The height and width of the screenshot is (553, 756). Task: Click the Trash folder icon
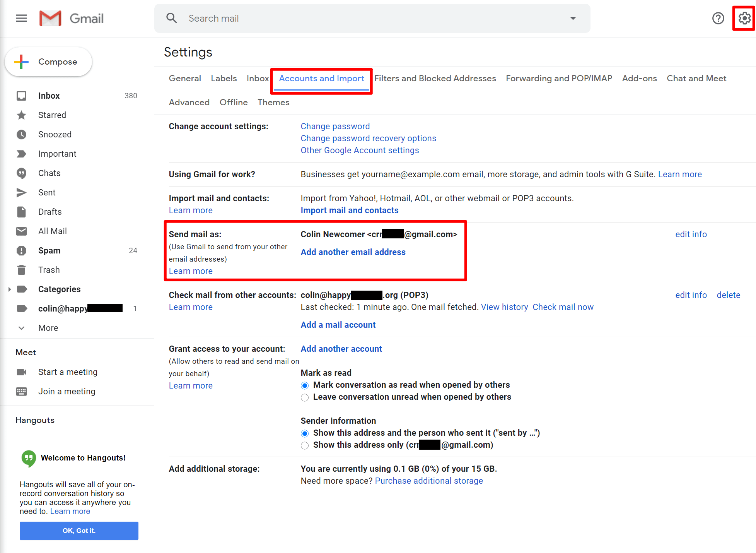coord(22,269)
